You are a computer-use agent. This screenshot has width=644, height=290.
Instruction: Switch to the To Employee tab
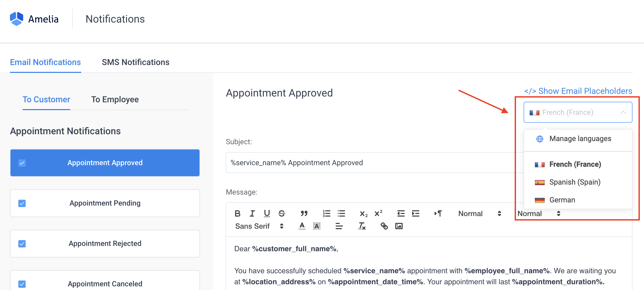(115, 99)
